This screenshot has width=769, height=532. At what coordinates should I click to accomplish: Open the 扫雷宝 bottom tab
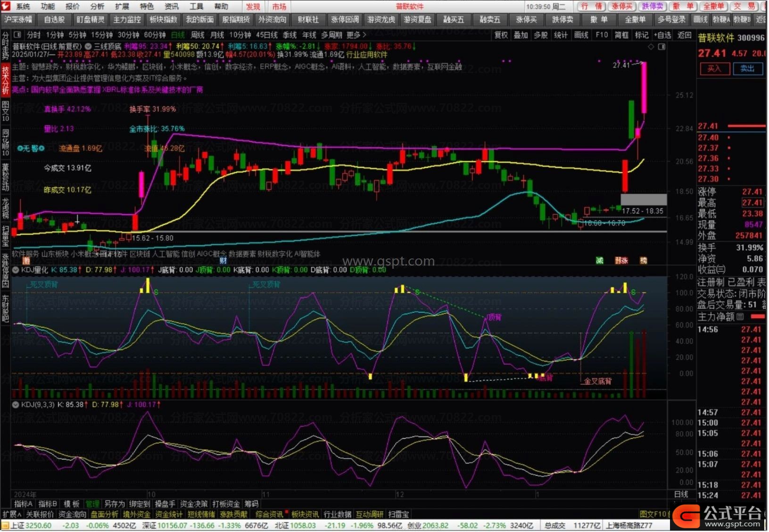(398, 514)
